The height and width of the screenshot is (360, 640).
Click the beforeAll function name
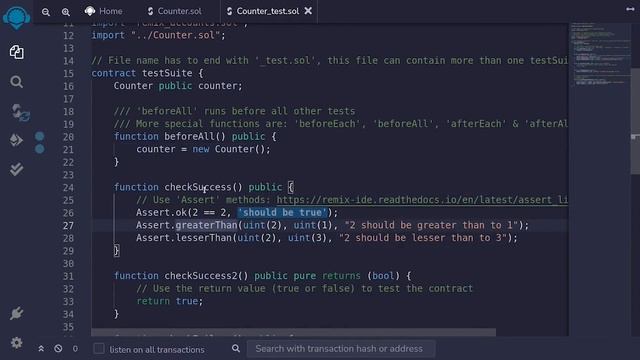pos(189,137)
